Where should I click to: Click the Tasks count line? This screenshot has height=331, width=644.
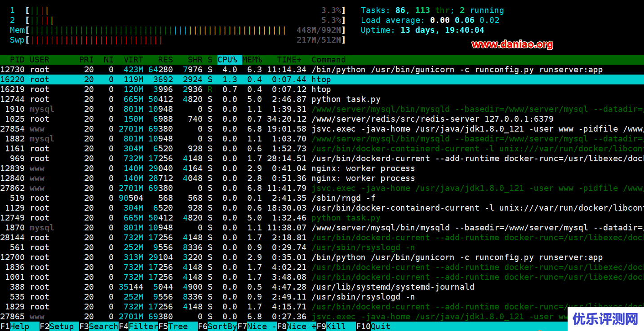(x=432, y=10)
